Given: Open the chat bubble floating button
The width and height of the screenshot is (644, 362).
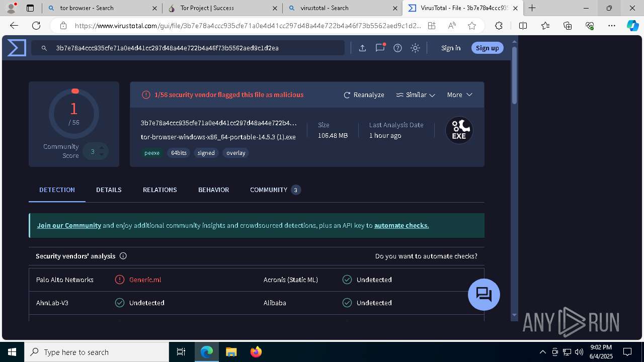Looking at the screenshot, I should [x=484, y=295].
